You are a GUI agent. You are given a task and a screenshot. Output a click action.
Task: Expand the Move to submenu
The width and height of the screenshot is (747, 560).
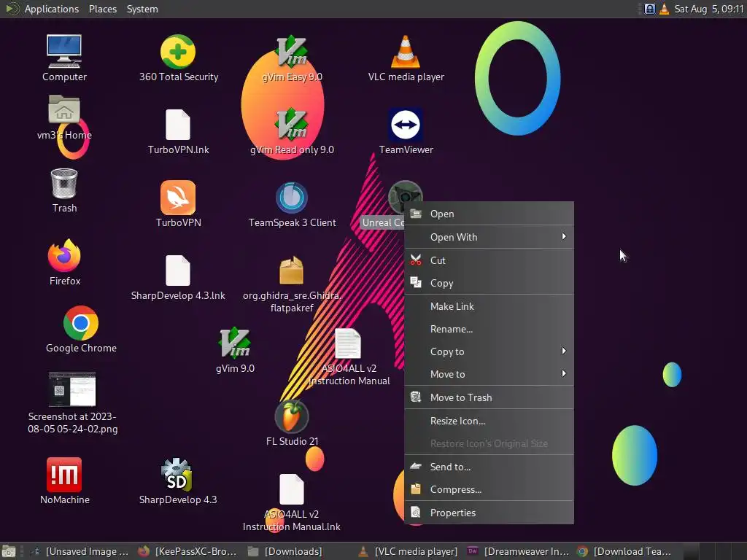489,374
